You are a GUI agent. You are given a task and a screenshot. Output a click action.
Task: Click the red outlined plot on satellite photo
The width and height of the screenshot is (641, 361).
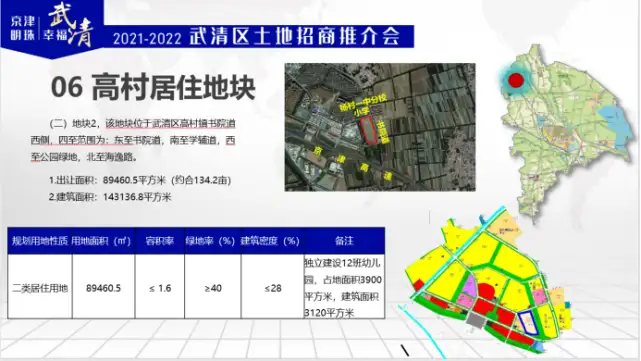pyautogui.click(x=370, y=130)
